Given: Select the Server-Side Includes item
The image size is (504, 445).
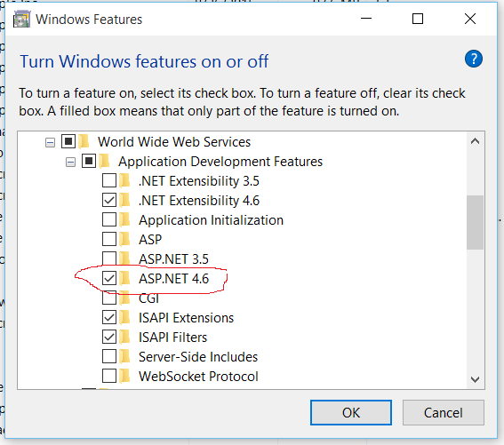Looking at the screenshot, I should tap(198, 357).
